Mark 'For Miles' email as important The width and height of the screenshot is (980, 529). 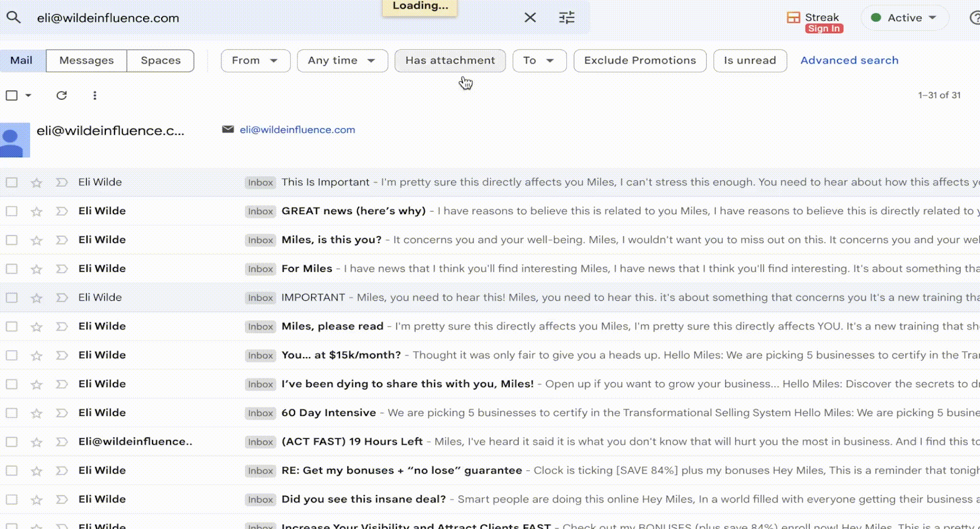[x=61, y=269]
